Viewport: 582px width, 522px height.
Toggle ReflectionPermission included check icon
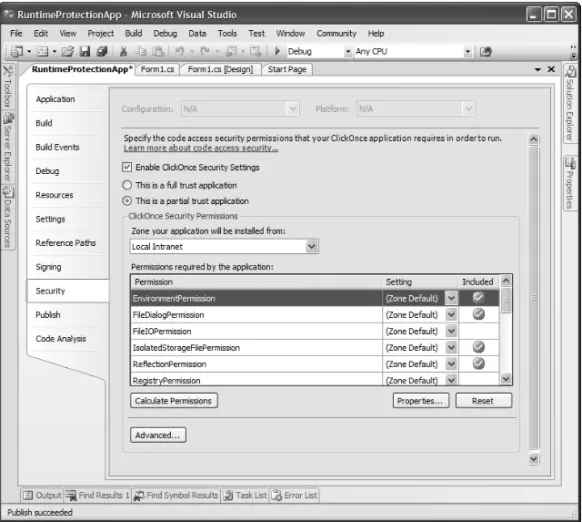click(478, 363)
